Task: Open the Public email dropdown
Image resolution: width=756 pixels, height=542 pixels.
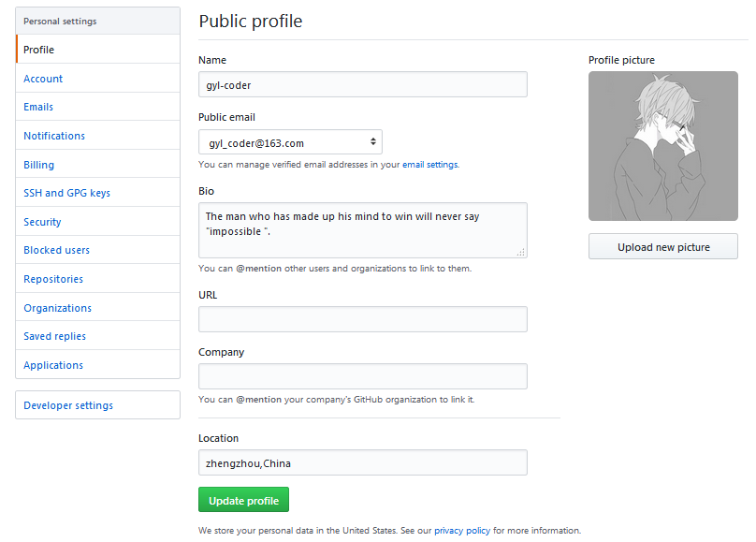Action: click(290, 142)
